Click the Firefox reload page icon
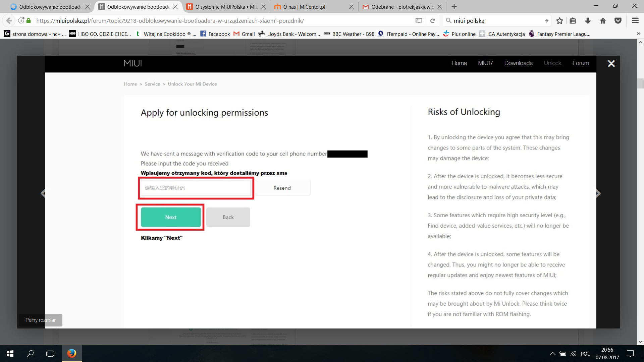This screenshot has width=644, height=362. point(433,21)
